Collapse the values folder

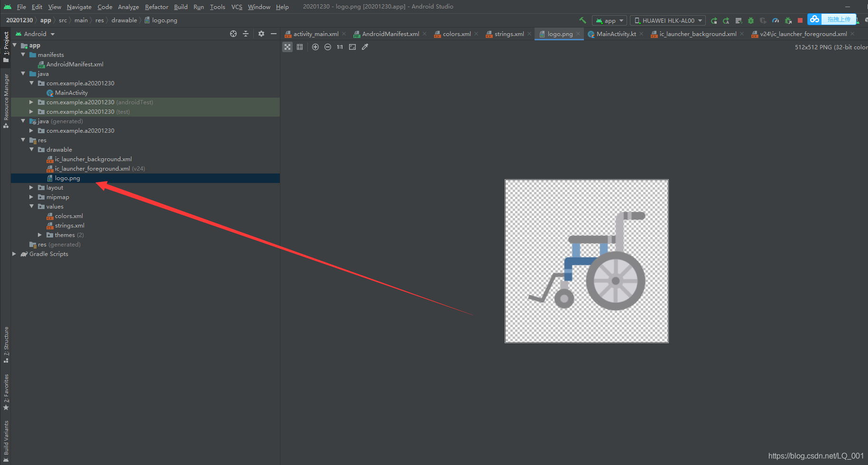[x=32, y=206]
